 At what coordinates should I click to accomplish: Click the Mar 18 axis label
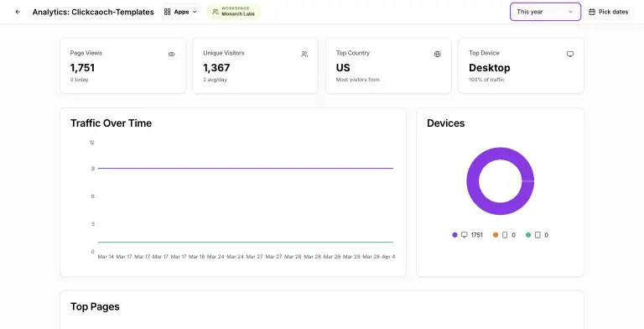[197, 257]
